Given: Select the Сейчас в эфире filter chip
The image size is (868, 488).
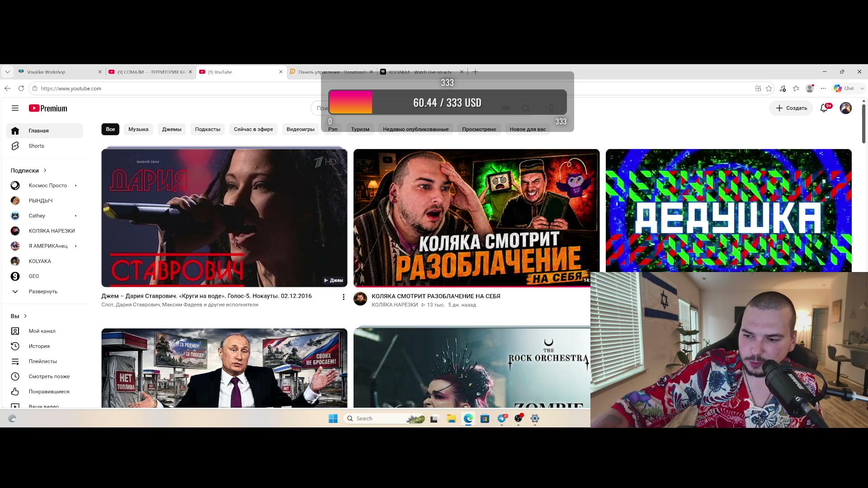Looking at the screenshot, I should pyautogui.click(x=254, y=129).
